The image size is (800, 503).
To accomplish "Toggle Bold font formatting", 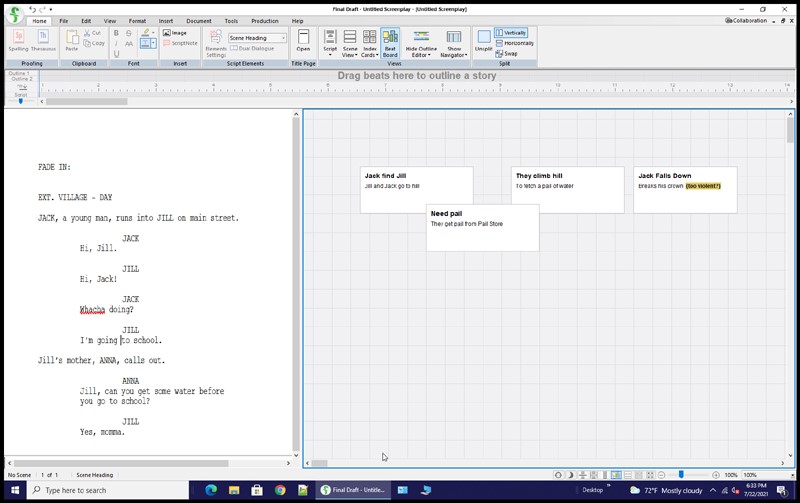I will pyautogui.click(x=116, y=33).
